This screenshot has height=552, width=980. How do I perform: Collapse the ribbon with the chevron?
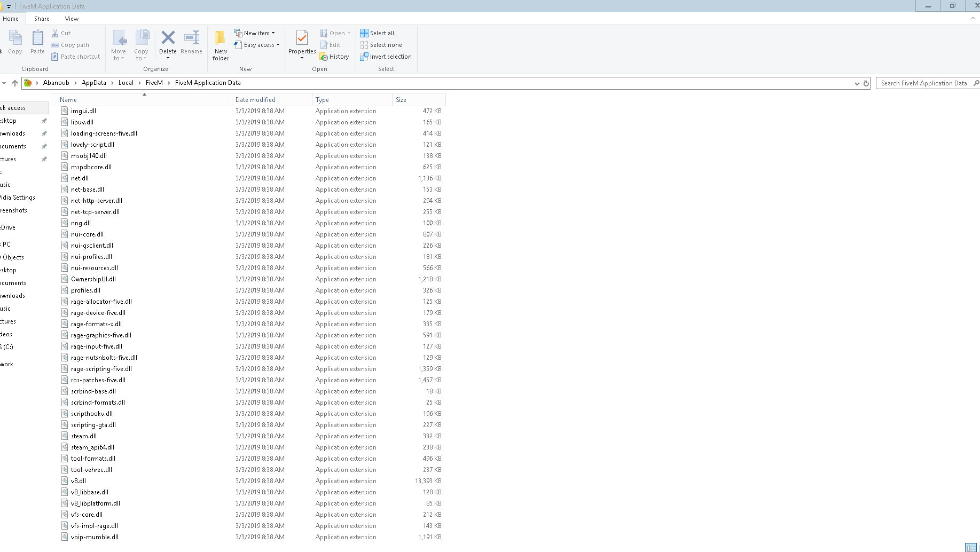coord(973,19)
